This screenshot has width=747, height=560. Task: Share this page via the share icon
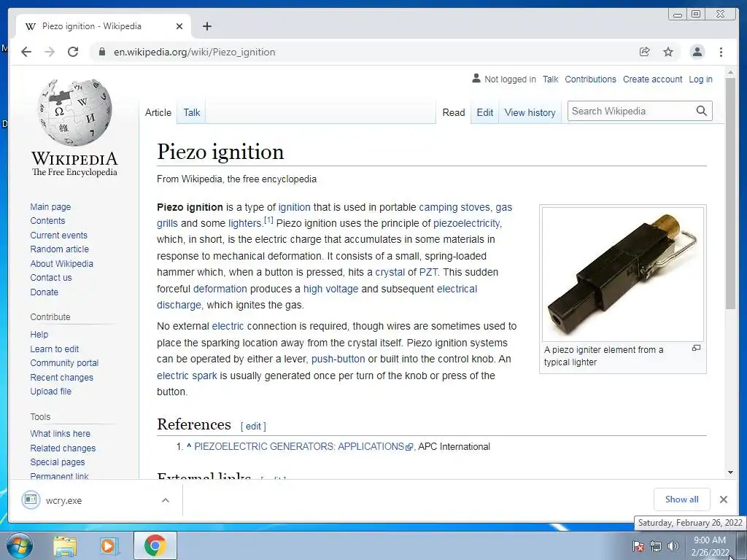(645, 52)
